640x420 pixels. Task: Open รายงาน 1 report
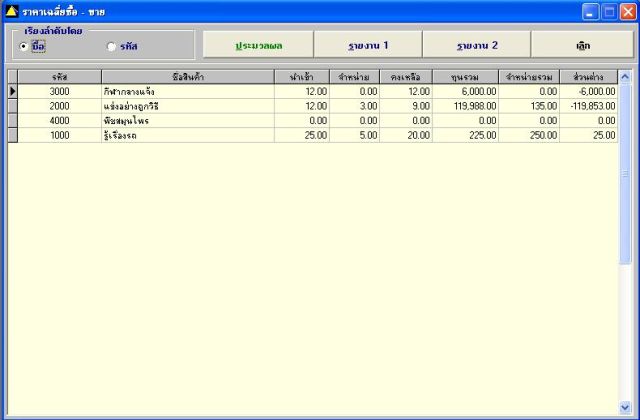368,45
